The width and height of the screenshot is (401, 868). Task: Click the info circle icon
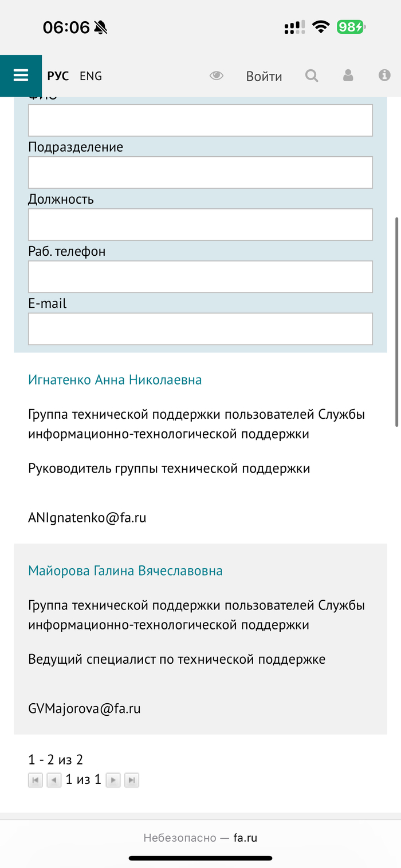384,76
